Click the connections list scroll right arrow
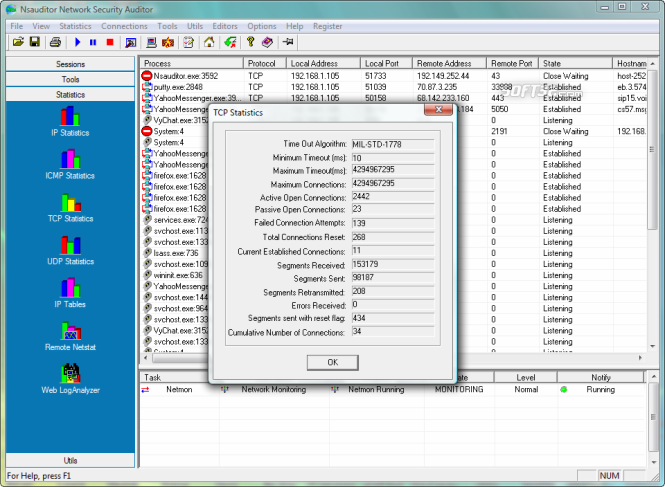Image resolution: width=665 pixels, height=487 pixels. pos(640,358)
